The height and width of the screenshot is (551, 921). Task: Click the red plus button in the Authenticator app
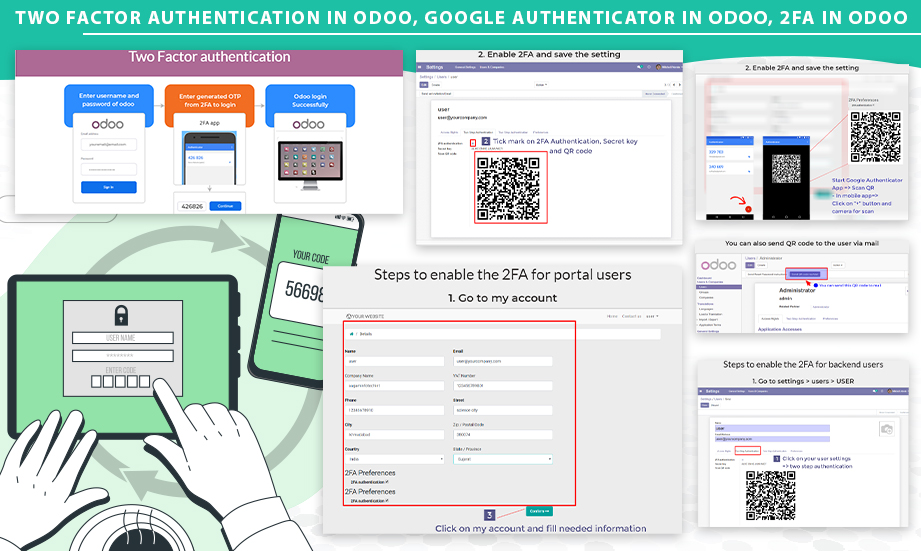[x=748, y=209]
